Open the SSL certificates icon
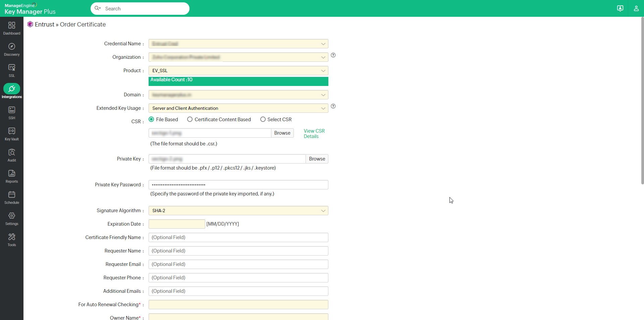 (x=12, y=67)
